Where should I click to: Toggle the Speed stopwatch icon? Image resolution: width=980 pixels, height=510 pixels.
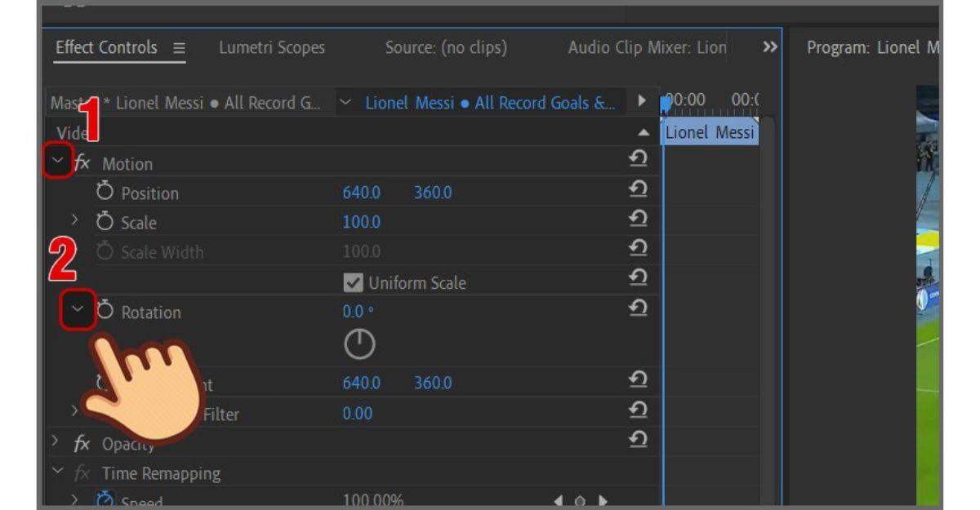point(105,499)
